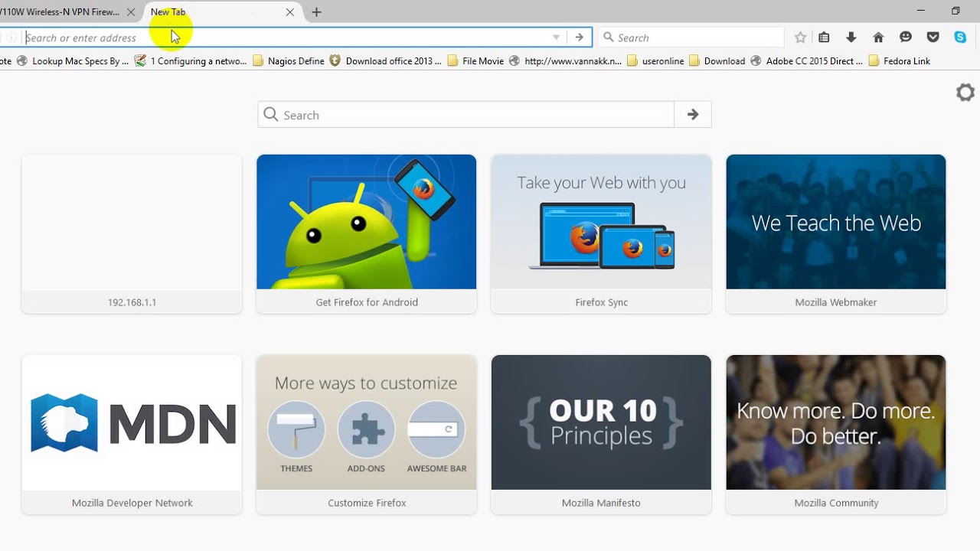This screenshot has height=551, width=980.
Task: Click the Pocket toolbar icon
Action: 933,37
